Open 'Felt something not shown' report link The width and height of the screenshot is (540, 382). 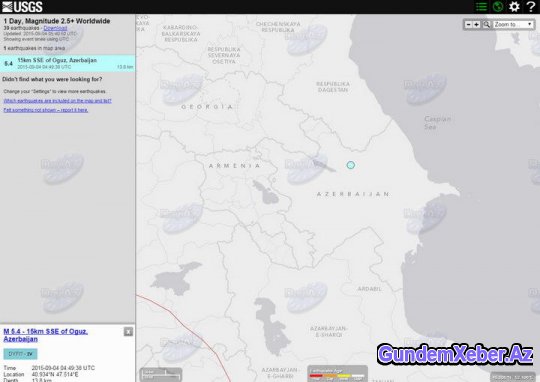[x=46, y=110]
